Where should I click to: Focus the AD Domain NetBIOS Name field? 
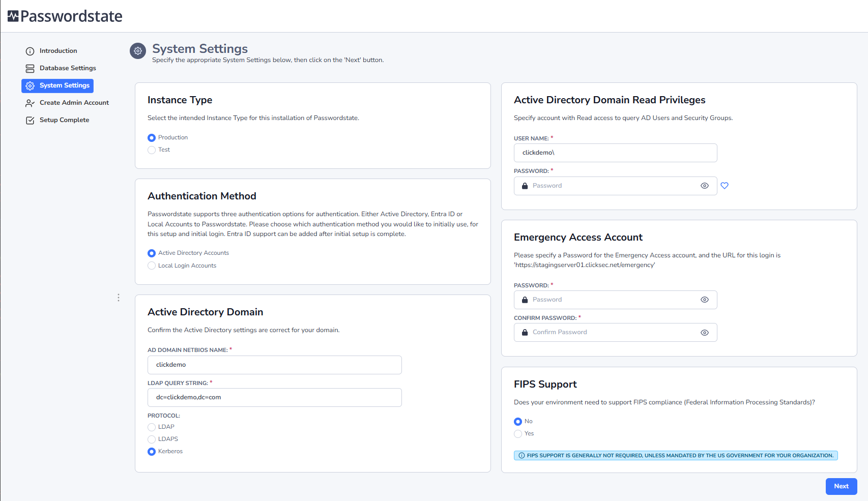[275, 365]
